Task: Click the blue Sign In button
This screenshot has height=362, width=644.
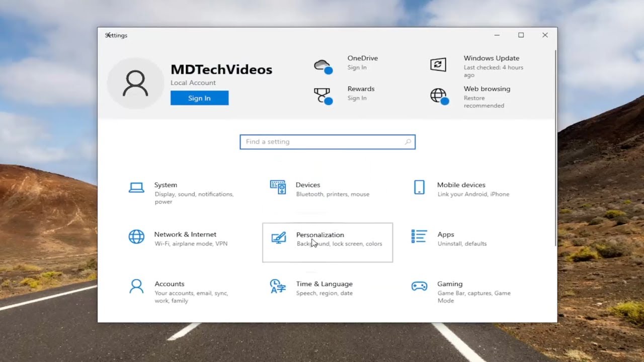Action: [199, 98]
